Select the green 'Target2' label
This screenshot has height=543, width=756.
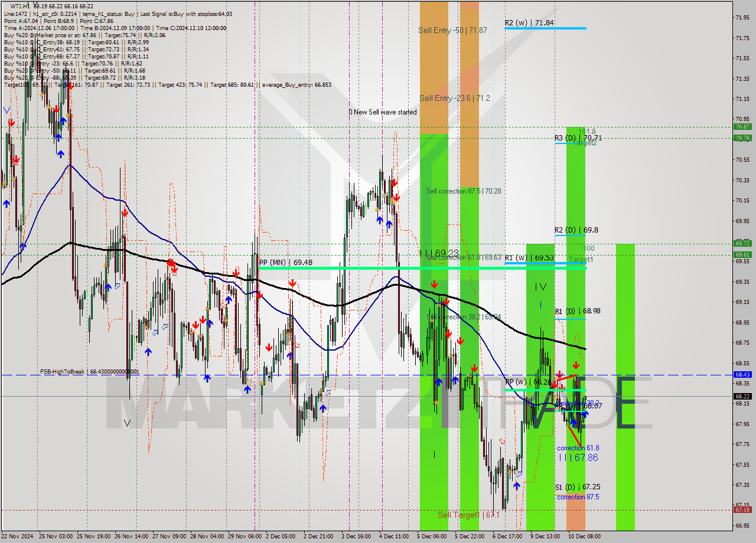(584, 143)
